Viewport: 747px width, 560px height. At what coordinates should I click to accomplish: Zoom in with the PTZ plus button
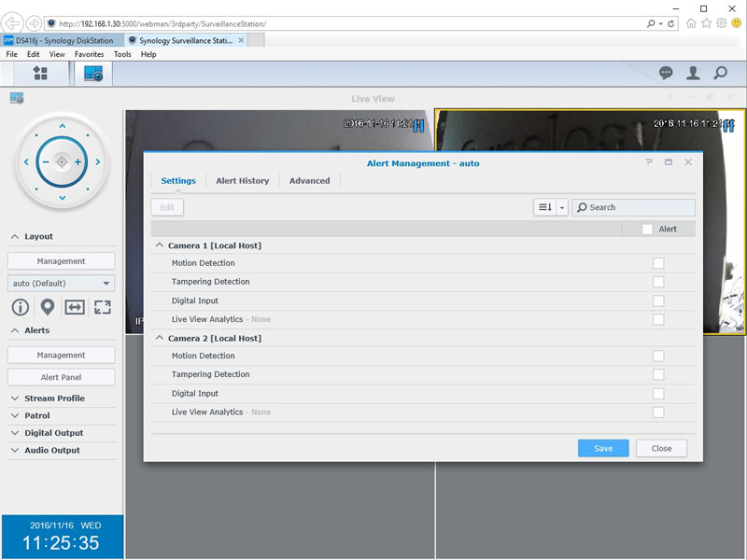(78, 161)
